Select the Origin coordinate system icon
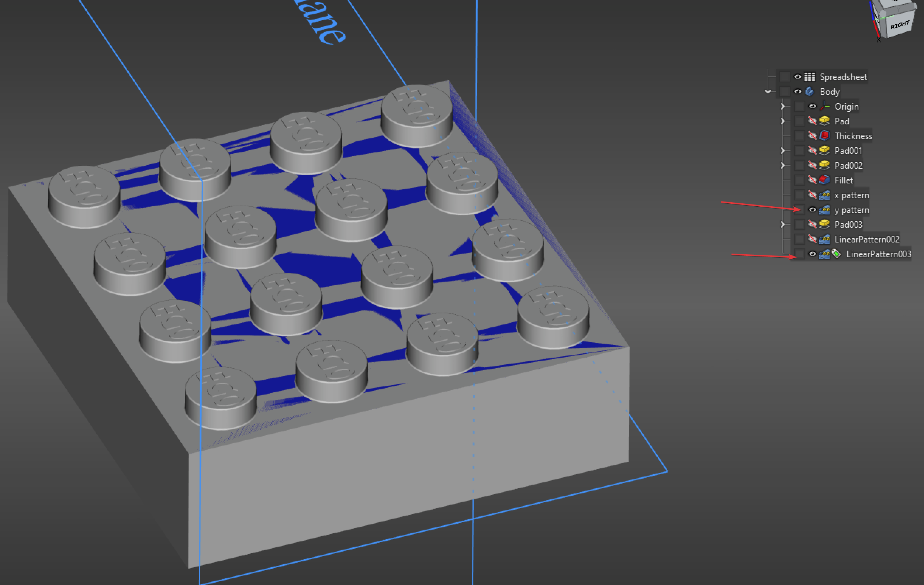 (825, 106)
